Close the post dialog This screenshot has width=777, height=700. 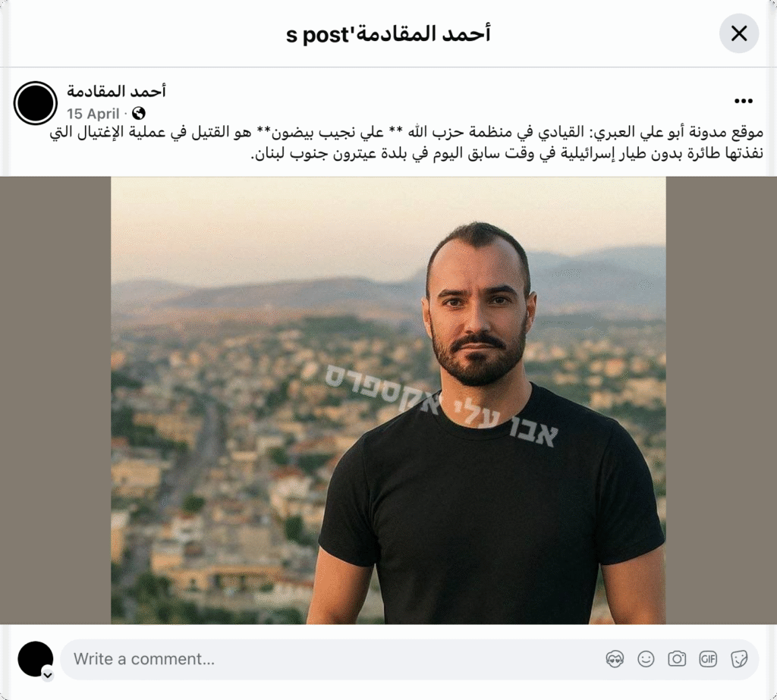pos(739,33)
